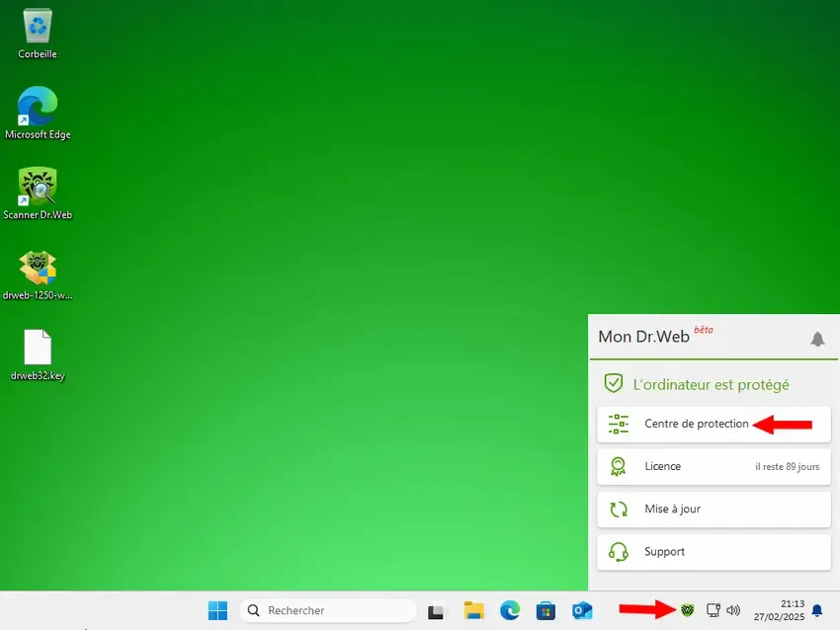The width and height of the screenshot is (840, 630).
Task: Click the volume speaker tray icon
Action: pyautogui.click(x=733, y=610)
